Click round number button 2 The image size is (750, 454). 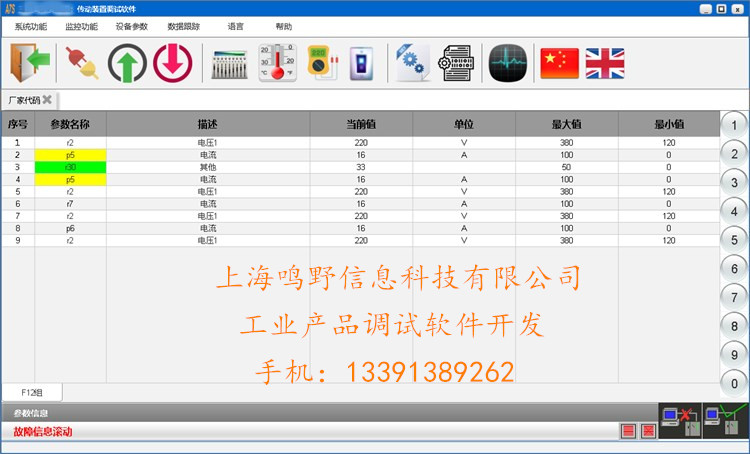click(734, 154)
